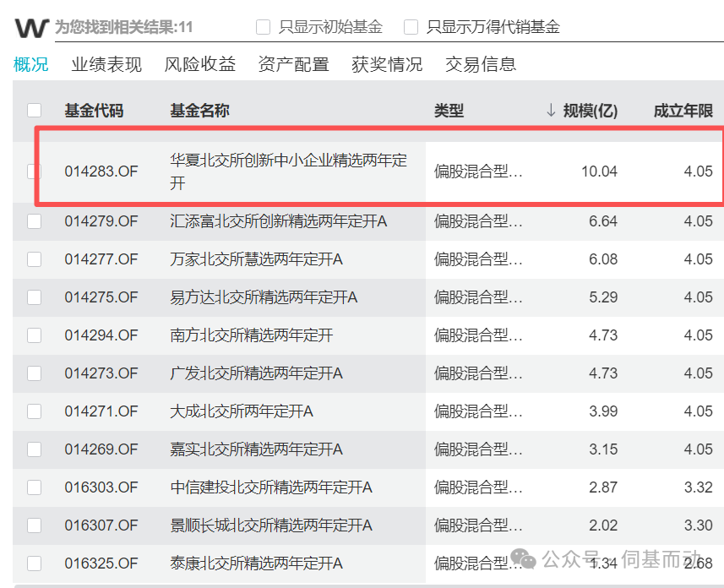Sort by 基金代码 column header

point(94,111)
